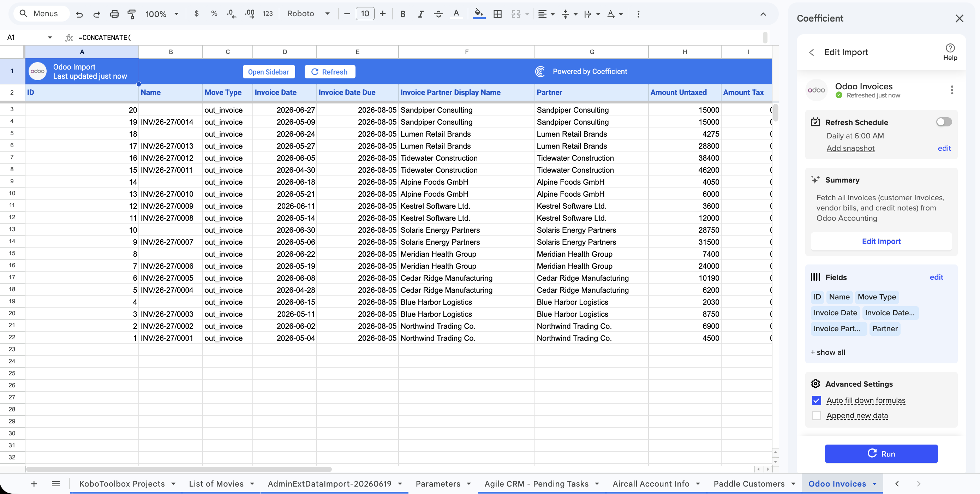Open Odoo Invoices tab dropdown arrow
The image size is (980, 494).
874,484
